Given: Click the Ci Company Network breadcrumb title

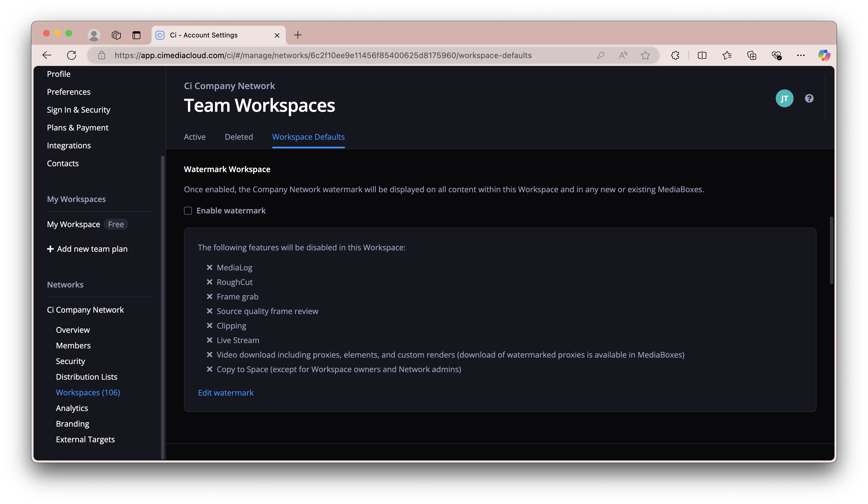Looking at the screenshot, I should (229, 86).
